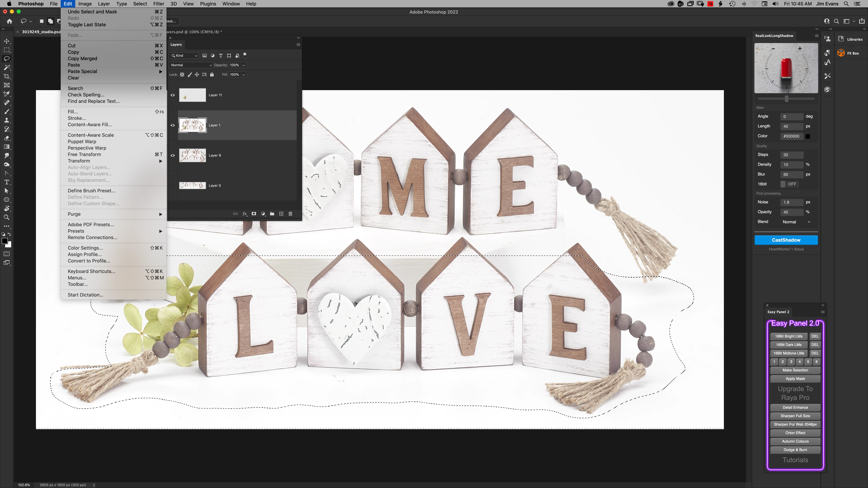
Task: Select the Move tool
Action: 7,41
